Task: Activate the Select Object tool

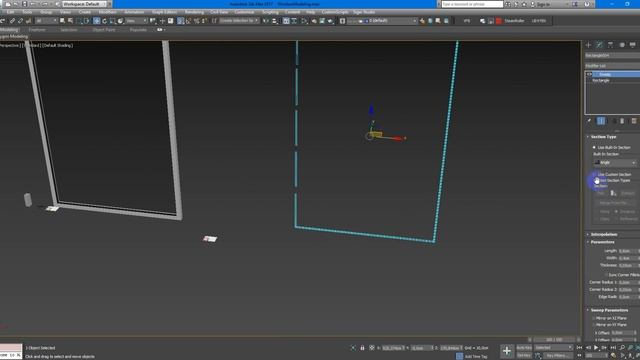Action: pyautogui.click(x=62, y=21)
